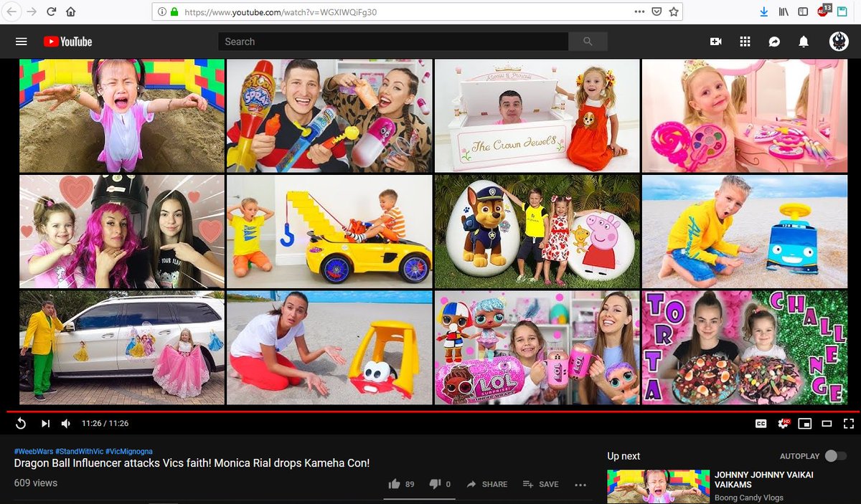Image resolution: width=861 pixels, height=504 pixels.
Task: Click the search magnifier button
Action: [x=588, y=42]
